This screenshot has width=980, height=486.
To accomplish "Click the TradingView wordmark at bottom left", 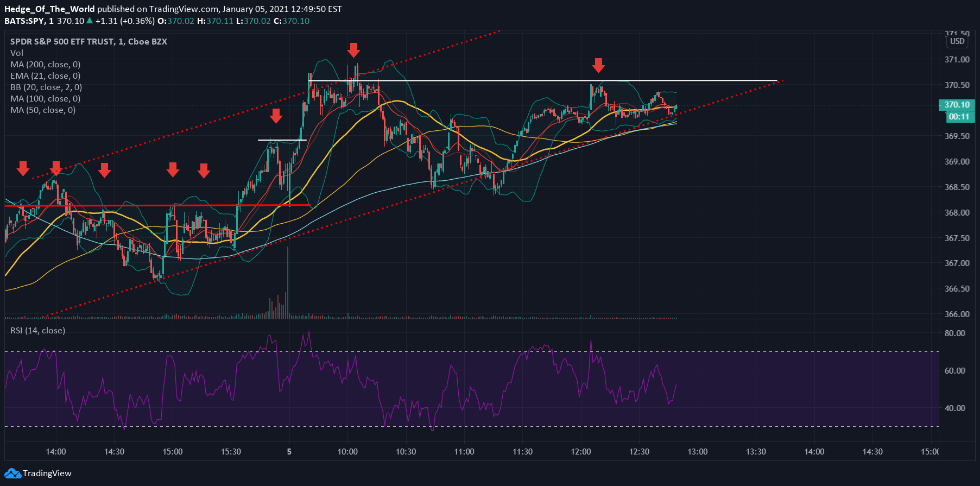I will pyautogui.click(x=47, y=473).
